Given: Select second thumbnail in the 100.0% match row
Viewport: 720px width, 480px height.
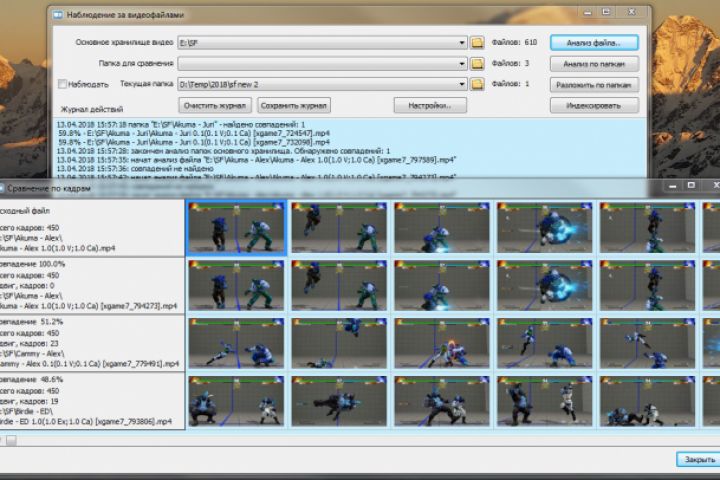Looking at the screenshot, I should pos(339,285).
